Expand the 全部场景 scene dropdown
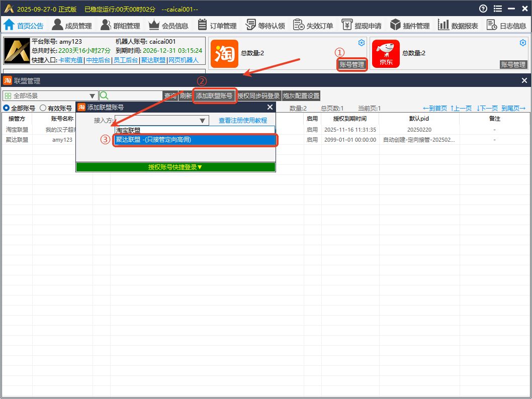The image size is (532, 399). (92, 96)
